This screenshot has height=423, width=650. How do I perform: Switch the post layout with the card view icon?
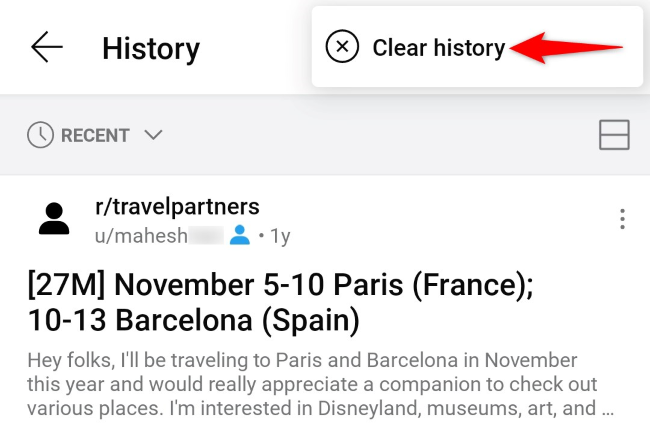(614, 135)
